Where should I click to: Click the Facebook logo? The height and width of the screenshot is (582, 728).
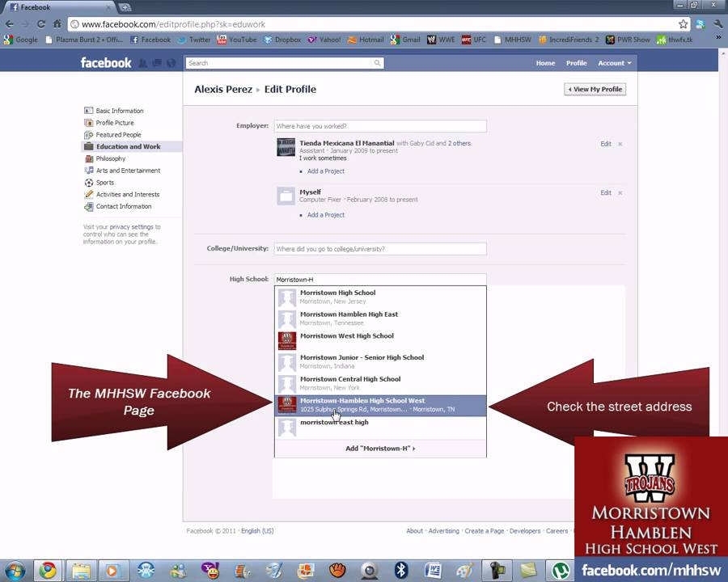(106, 63)
